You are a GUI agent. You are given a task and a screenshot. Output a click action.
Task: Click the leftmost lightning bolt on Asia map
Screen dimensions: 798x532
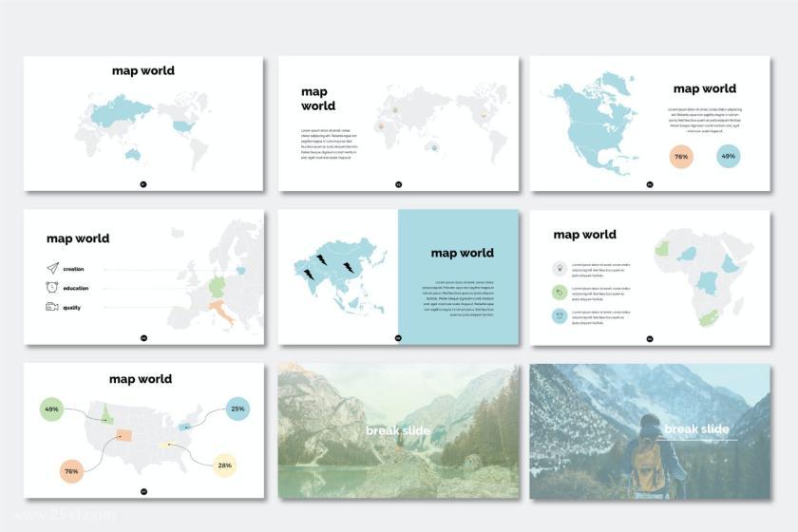[309, 275]
